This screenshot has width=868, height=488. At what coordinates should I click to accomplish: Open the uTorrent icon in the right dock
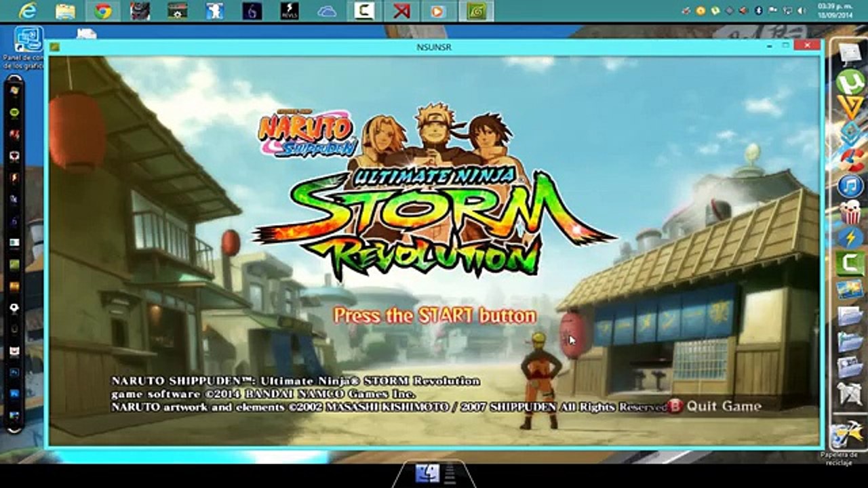tap(850, 83)
